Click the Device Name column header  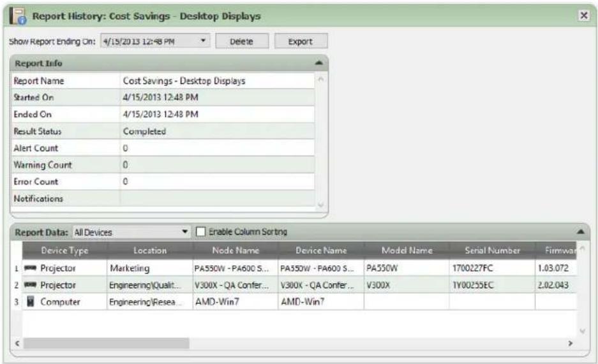click(x=321, y=250)
